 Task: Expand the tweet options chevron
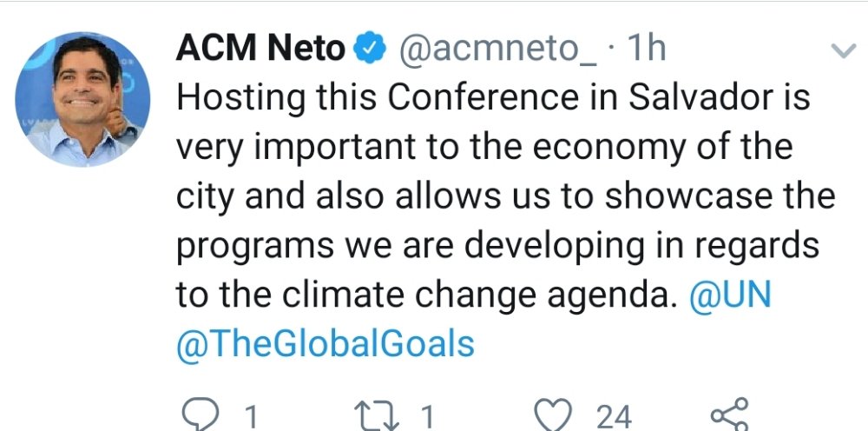(843, 51)
